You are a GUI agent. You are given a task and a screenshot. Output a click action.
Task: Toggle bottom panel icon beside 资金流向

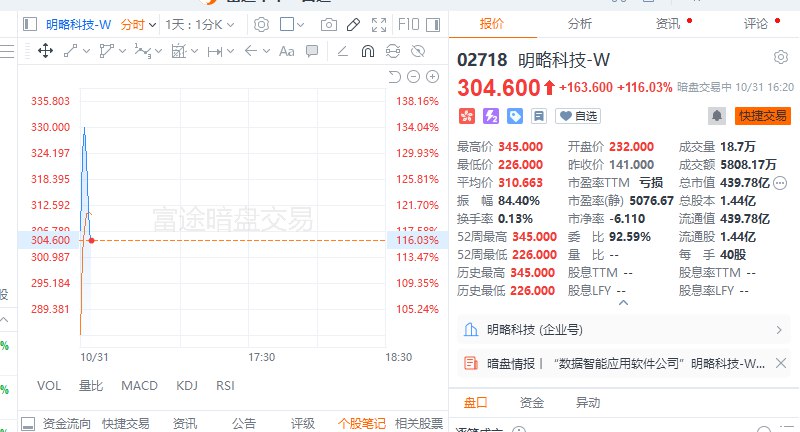pos(28,424)
